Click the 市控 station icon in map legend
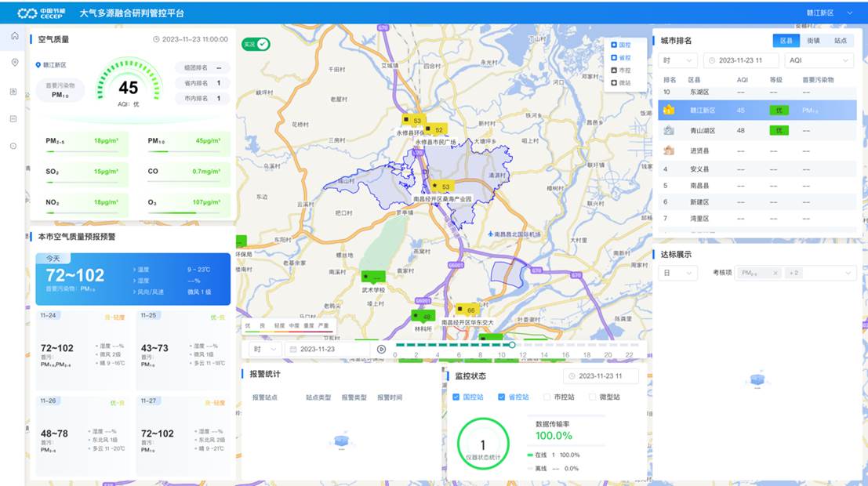Image resolution: width=868 pixels, height=486 pixels. (x=614, y=71)
